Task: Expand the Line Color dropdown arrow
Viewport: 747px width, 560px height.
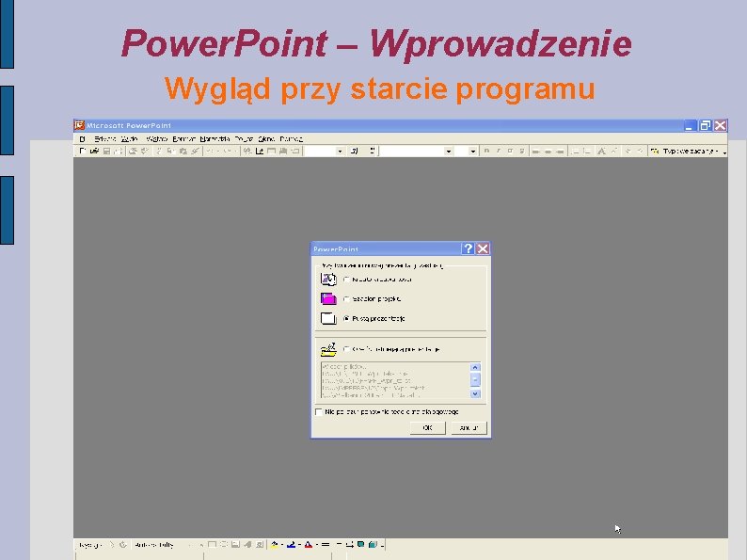Action: pos(299,544)
